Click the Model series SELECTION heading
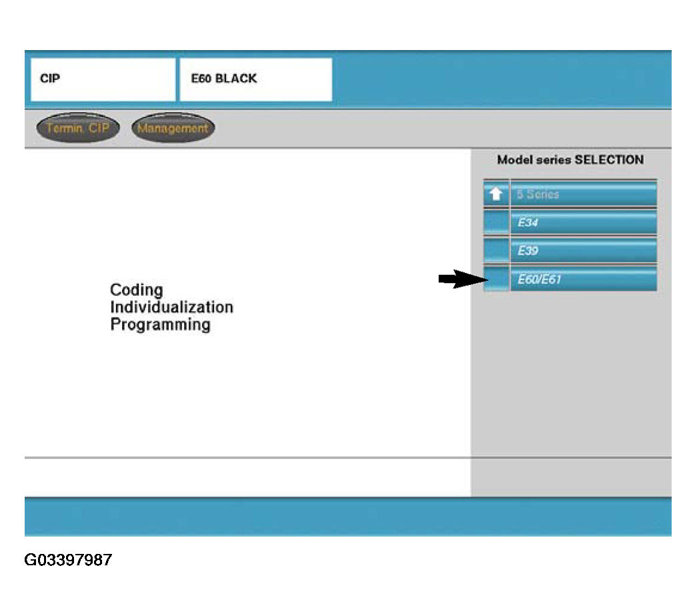Viewport: 697px width, 616px height. 570,160
